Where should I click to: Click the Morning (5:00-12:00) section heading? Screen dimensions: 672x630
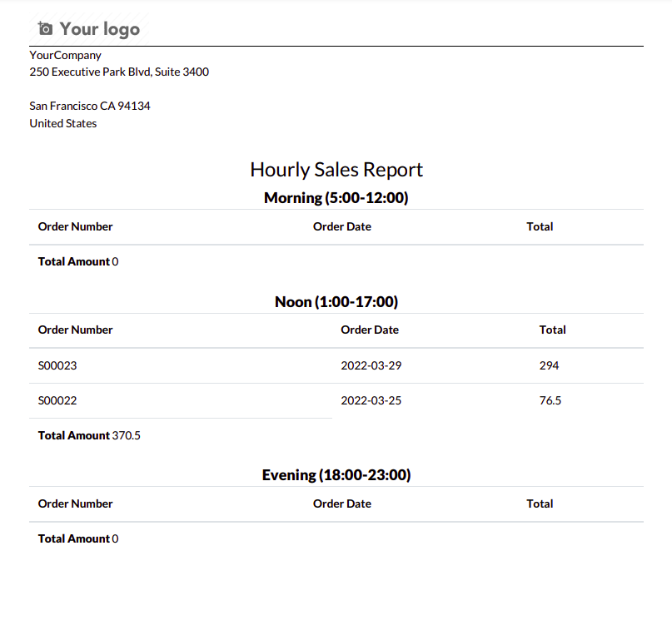336,198
